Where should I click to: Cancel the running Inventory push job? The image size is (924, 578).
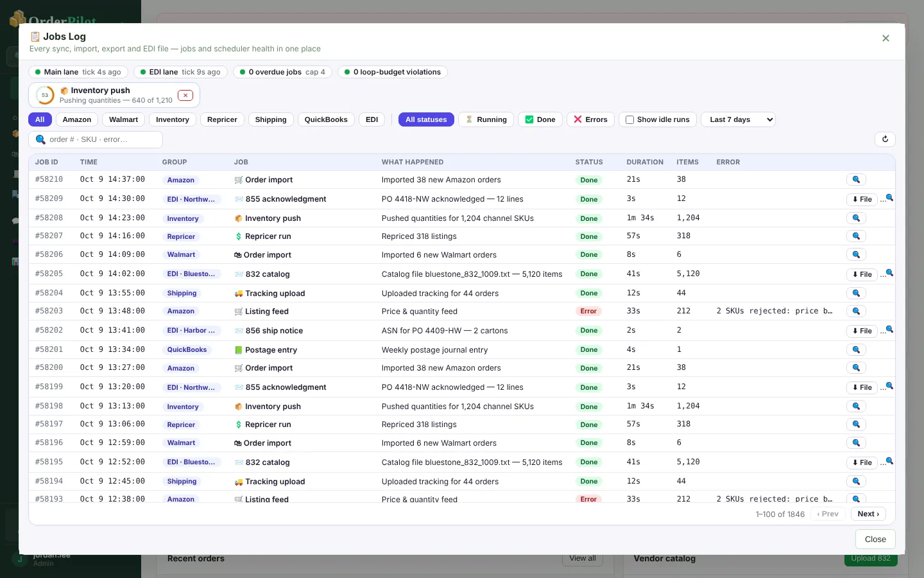[185, 95]
